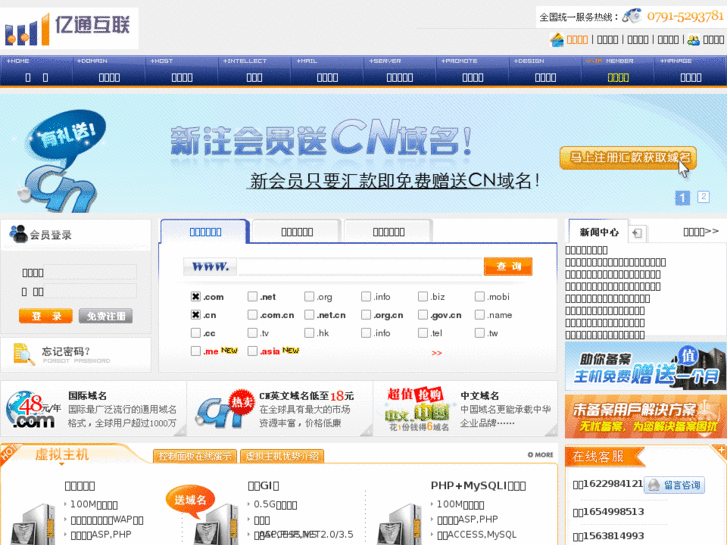Screen dimensions: 727x545
Task: Click the HOT corner ribbon on 虚拟主机
Action: [8, 452]
